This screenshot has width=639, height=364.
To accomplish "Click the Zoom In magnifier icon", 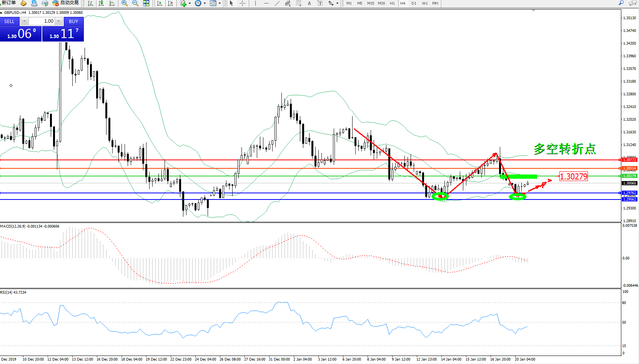I will [125, 3].
